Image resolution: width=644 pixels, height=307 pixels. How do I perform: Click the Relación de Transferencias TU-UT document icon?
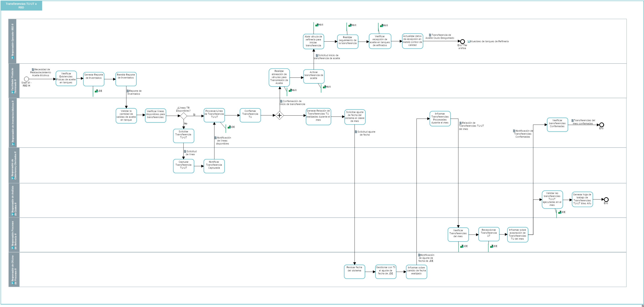click(x=461, y=123)
